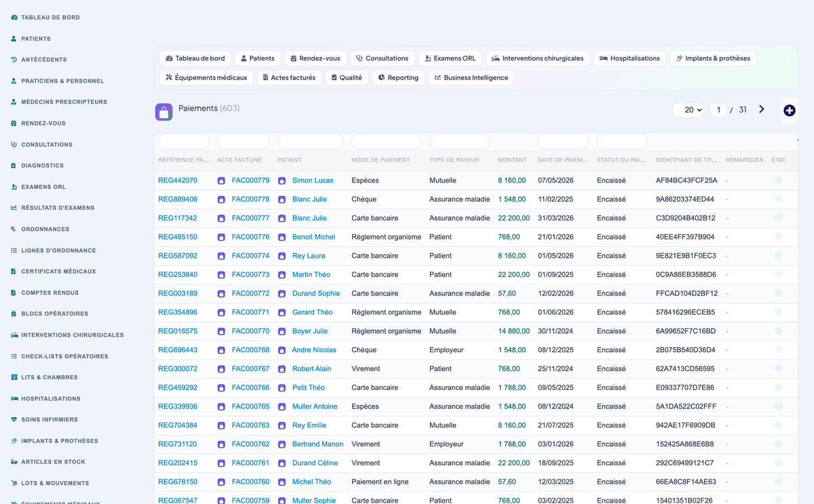Click the Check-lists opératoires sidebar icon
The image size is (814, 504).
pos(14,356)
